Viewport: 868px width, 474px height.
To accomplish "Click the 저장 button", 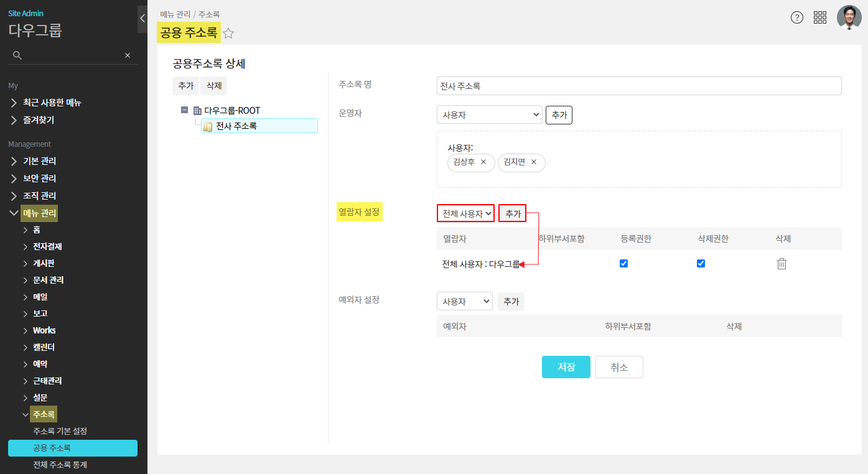I will 566,367.
